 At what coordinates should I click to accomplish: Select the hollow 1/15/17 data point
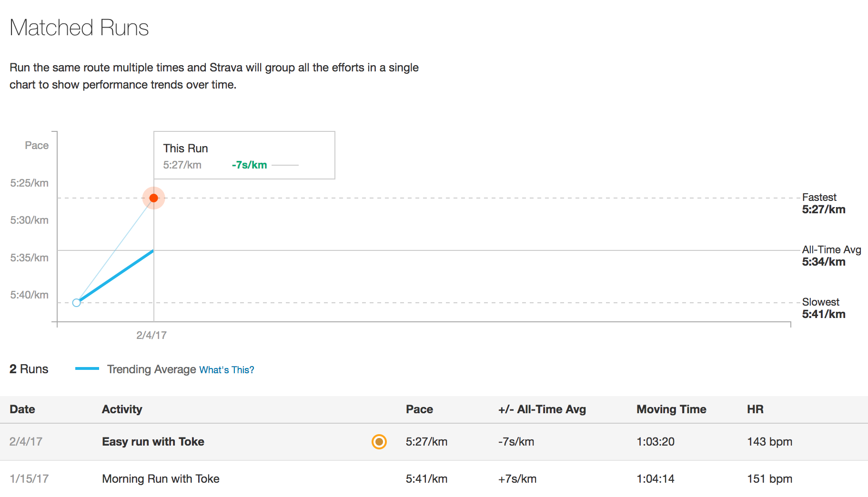tap(76, 303)
